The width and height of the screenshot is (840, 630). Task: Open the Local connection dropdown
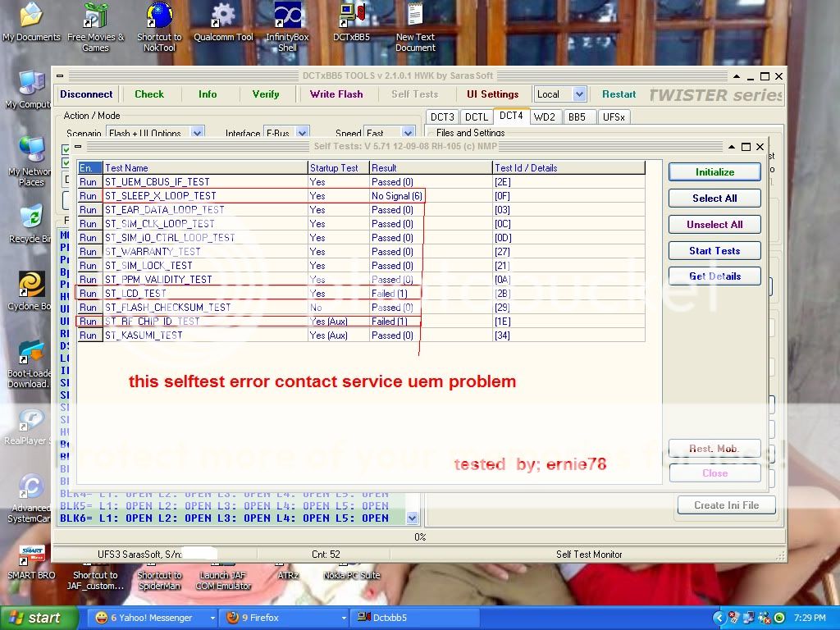(x=579, y=94)
